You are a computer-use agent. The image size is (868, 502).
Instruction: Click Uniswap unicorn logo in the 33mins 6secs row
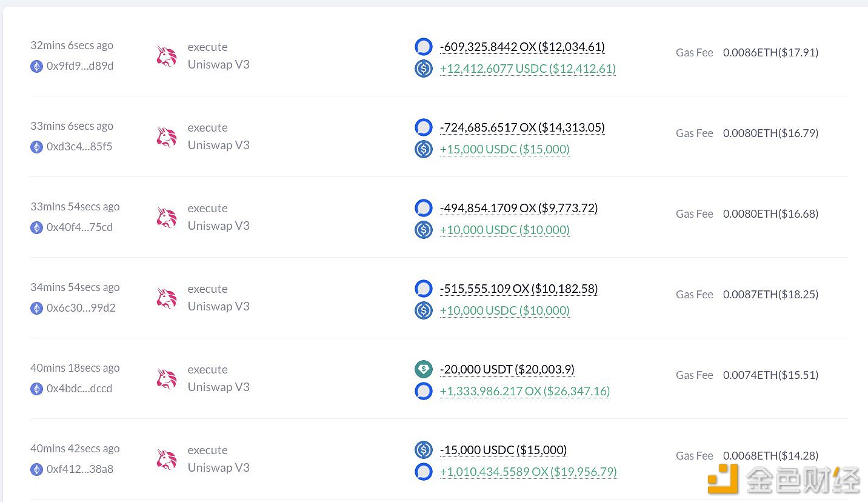(167, 137)
